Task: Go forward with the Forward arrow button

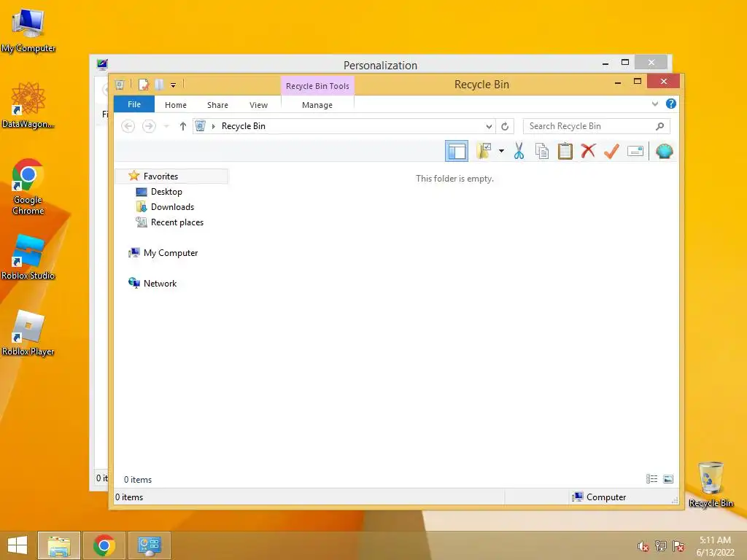Action: [x=149, y=126]
